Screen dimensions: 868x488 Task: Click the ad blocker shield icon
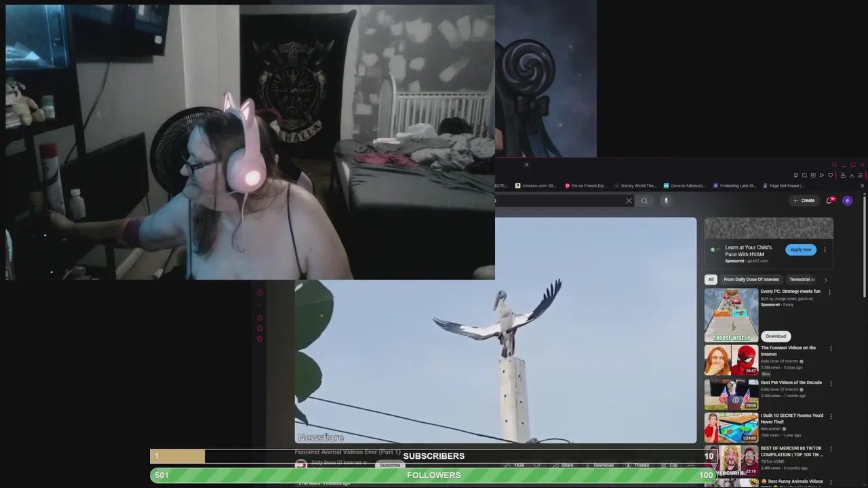coord(813,176)
